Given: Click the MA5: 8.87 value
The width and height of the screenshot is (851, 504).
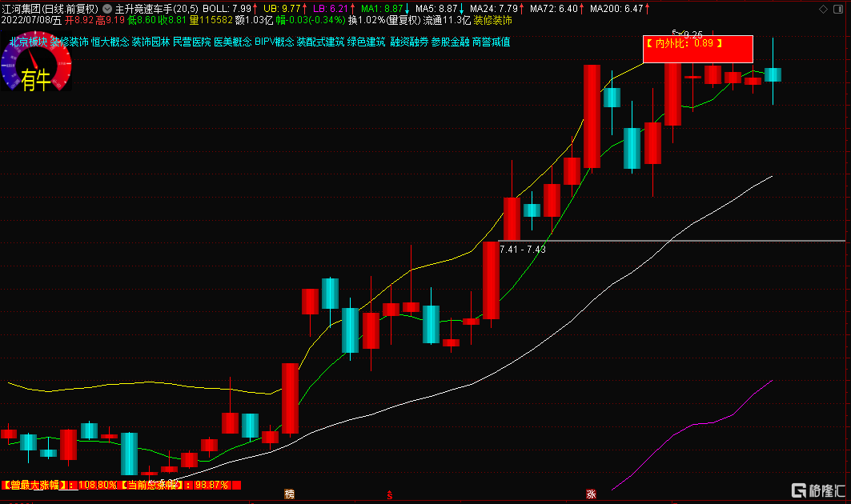Looking at the screenshot, I should click(436, 9).
